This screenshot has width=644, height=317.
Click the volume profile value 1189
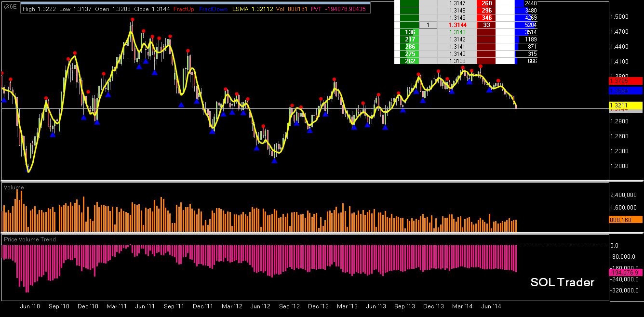coord(530,39)
